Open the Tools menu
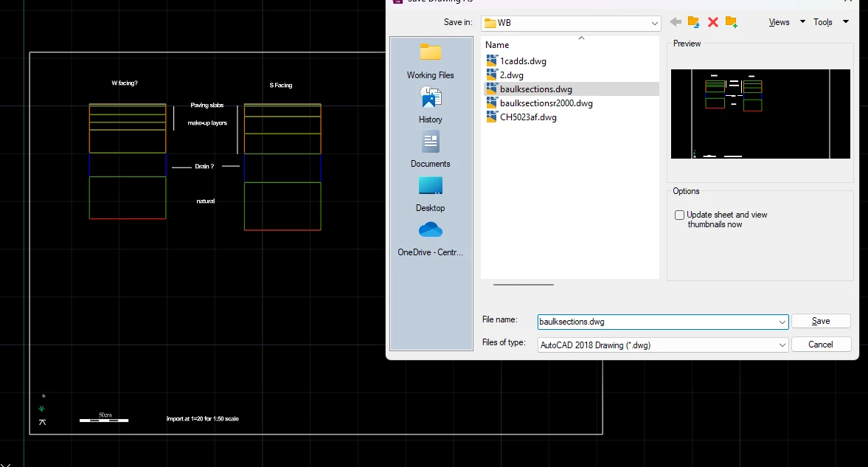This screenshot has height=467, width=868. click(x=822, y=22)
